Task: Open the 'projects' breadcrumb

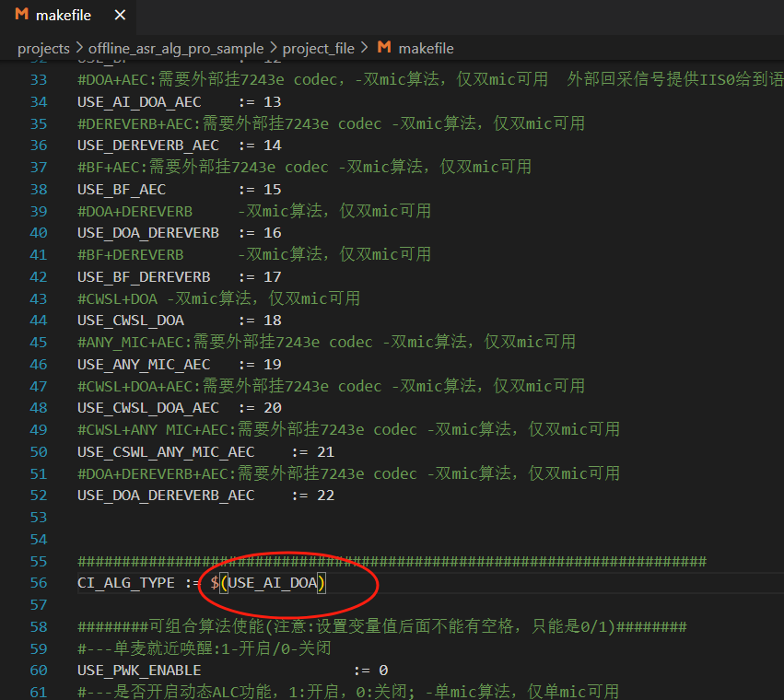Action: [43, 48]
